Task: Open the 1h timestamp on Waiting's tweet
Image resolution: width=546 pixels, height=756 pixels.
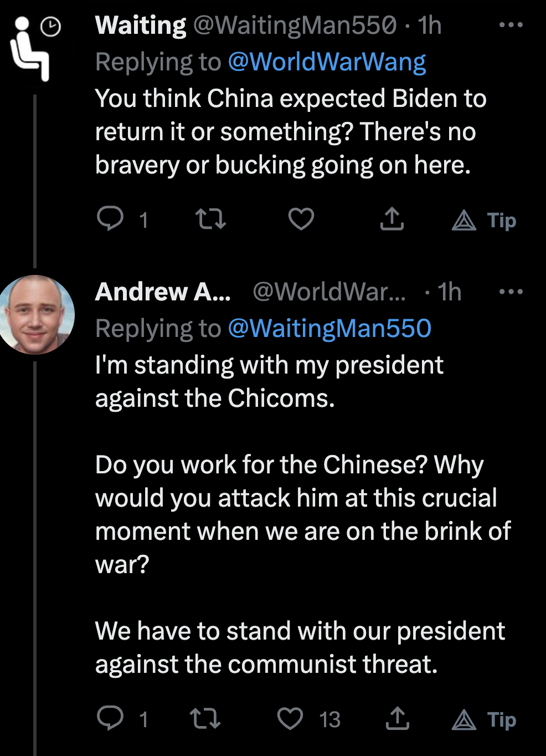Action: click(429, 25)
